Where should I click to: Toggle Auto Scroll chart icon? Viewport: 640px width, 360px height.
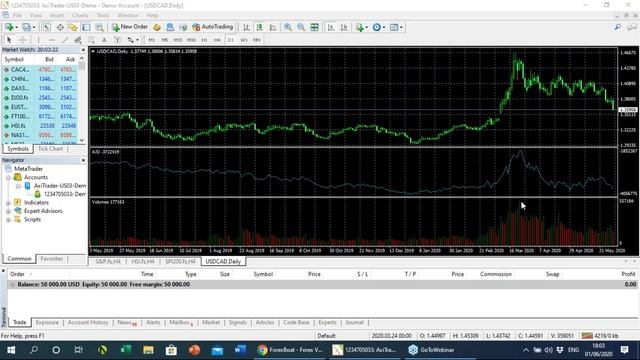tap(331, 27)
